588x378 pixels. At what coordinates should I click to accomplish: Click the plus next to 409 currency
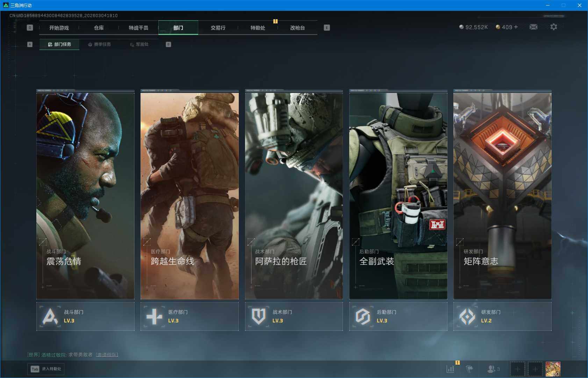click(x=516, y=27)
